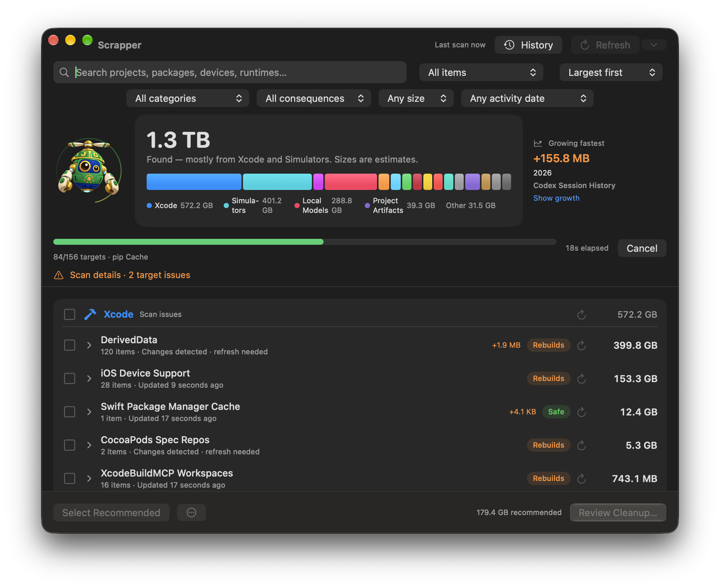
Task: Open the All items dropdown
Action: coord(481,73)
